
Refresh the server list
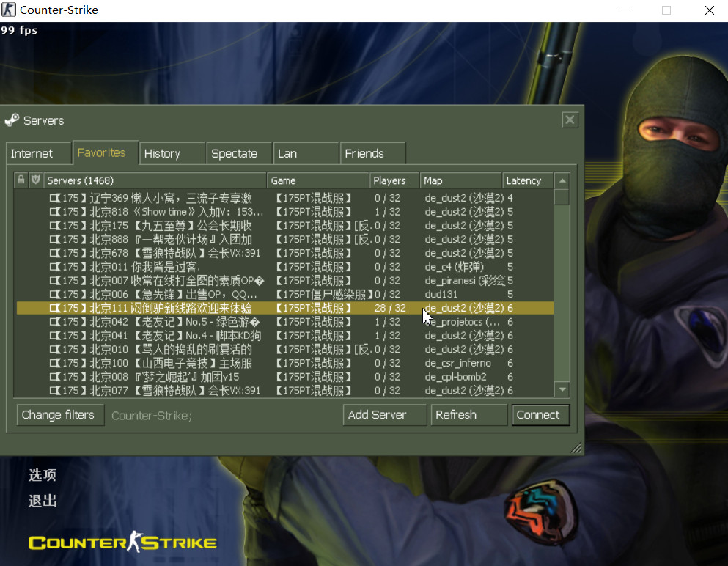point(468,415)
